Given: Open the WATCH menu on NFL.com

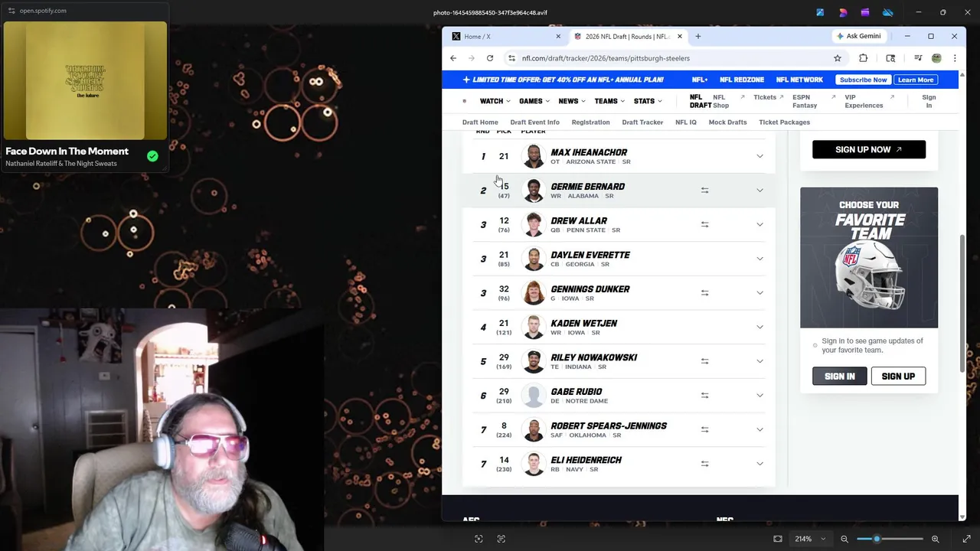Looking at the screenshot, I should tap(495, 101).
